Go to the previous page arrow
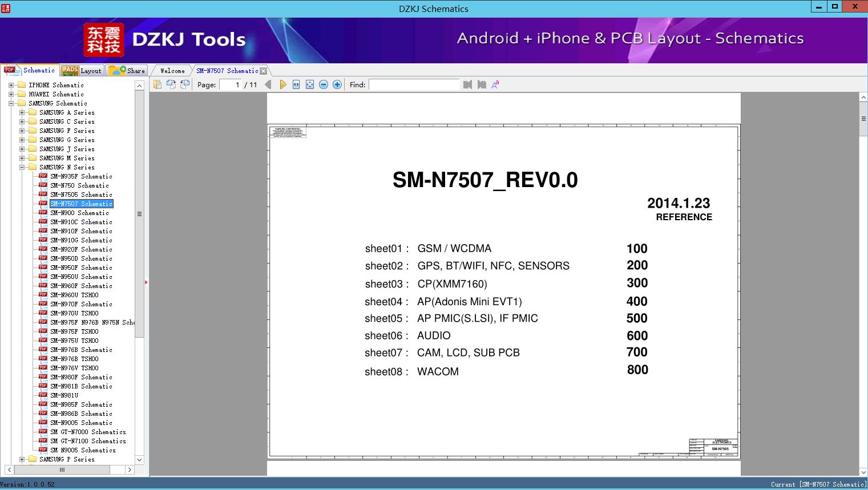 268,84
